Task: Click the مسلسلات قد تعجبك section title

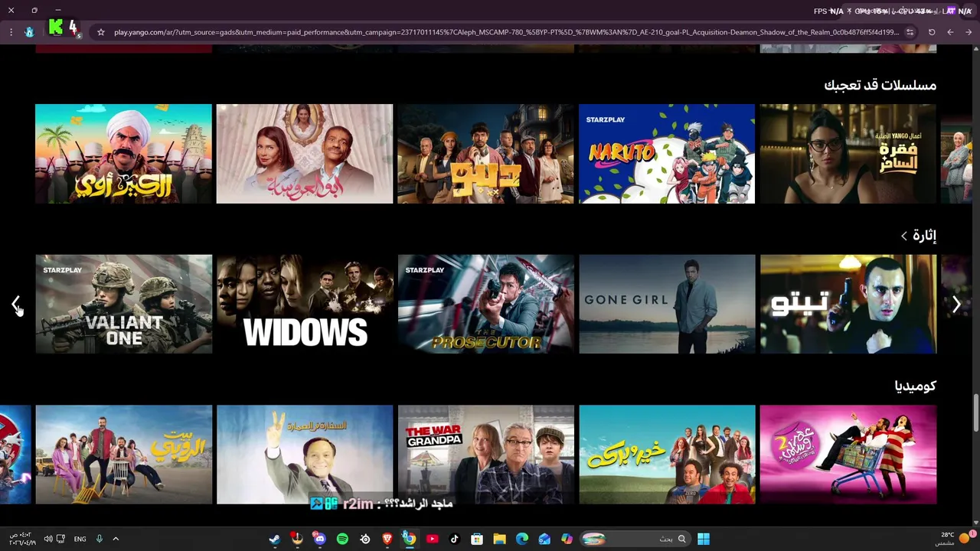Action: (880, 85)
